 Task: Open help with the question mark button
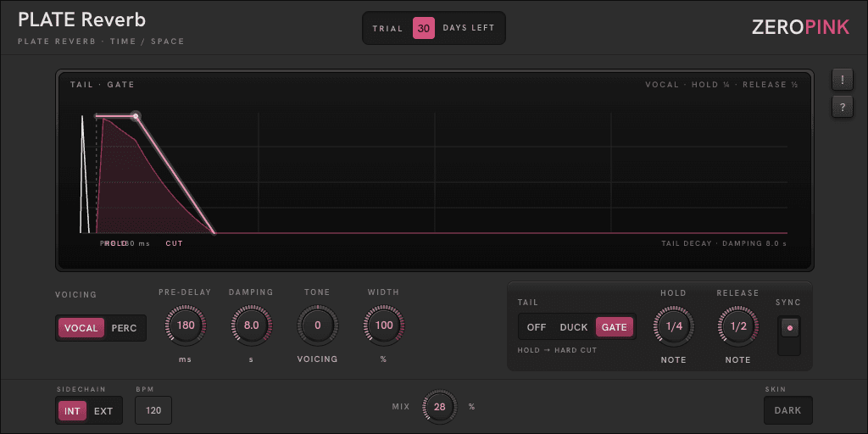coord(842,108)
